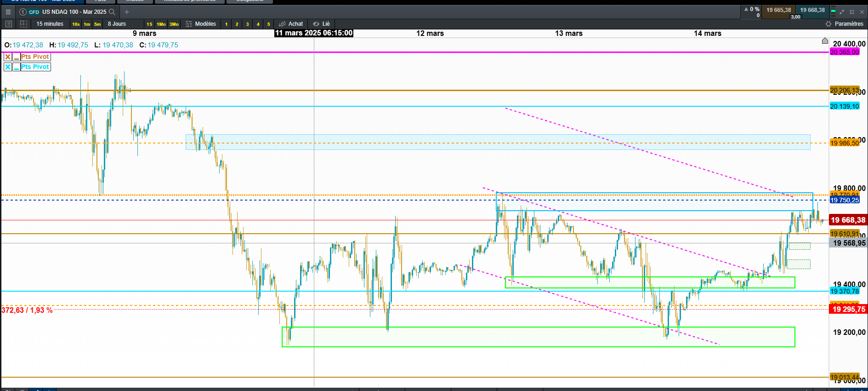The height and width of the screenshot is (391, 868).
Task: Click the circled 1 instrument info icon
Action: tap(23, 12)
